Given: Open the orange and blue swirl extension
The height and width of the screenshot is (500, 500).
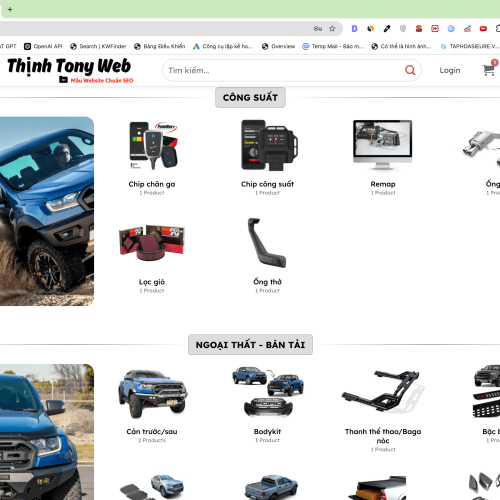Looking at the screenshot, I should click(x=370, y=29).
